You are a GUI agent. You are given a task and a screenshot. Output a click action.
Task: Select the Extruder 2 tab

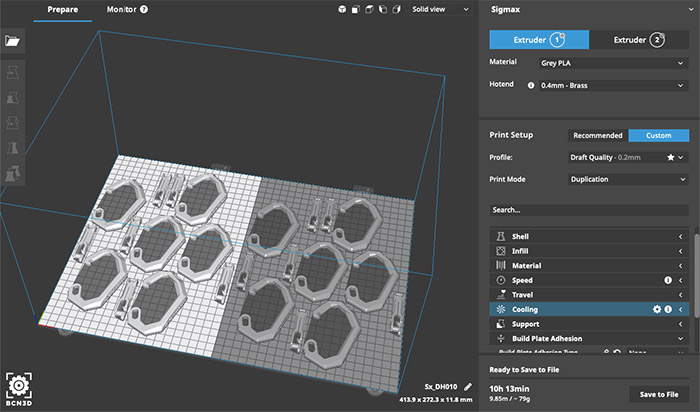point(639,40)
